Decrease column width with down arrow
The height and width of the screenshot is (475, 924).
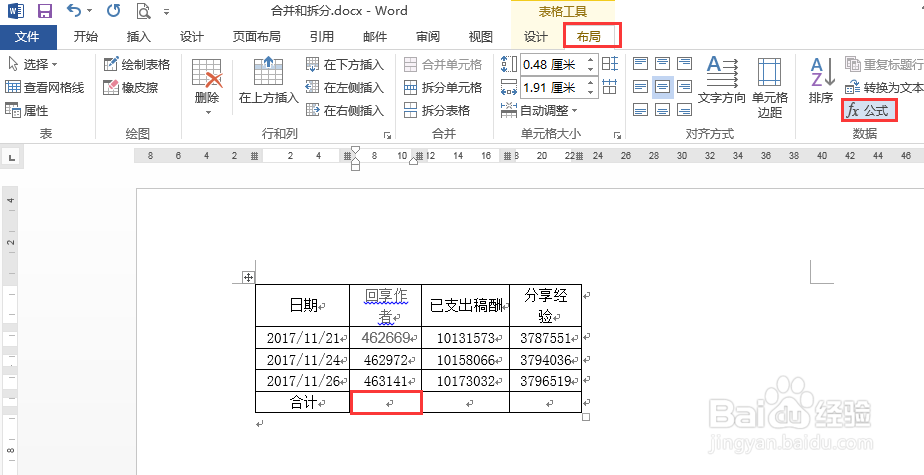tap(591, 93)
